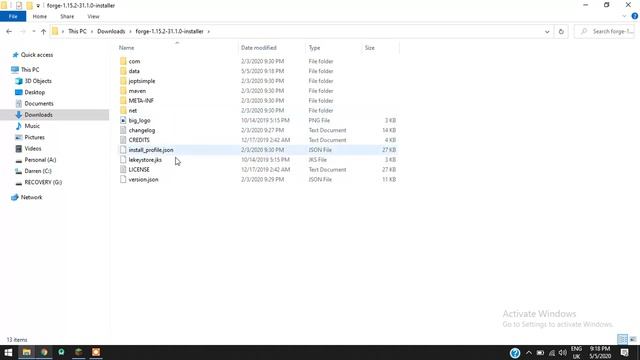Open RECOVERY (G:) drive in sidebar
The height and width of the screenshot is (360, 640).
(43, 182)
